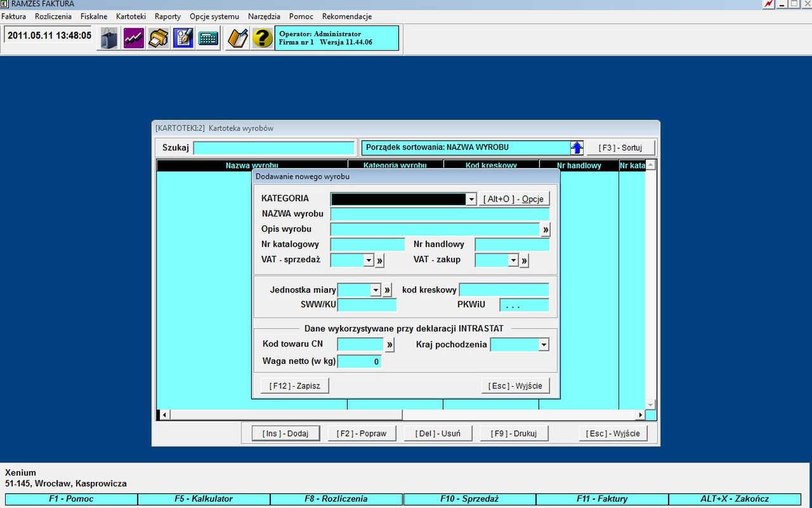Click the yellow question mark help icon
Viewport: 812px width, 508px height.
click(x=263, y=38)
